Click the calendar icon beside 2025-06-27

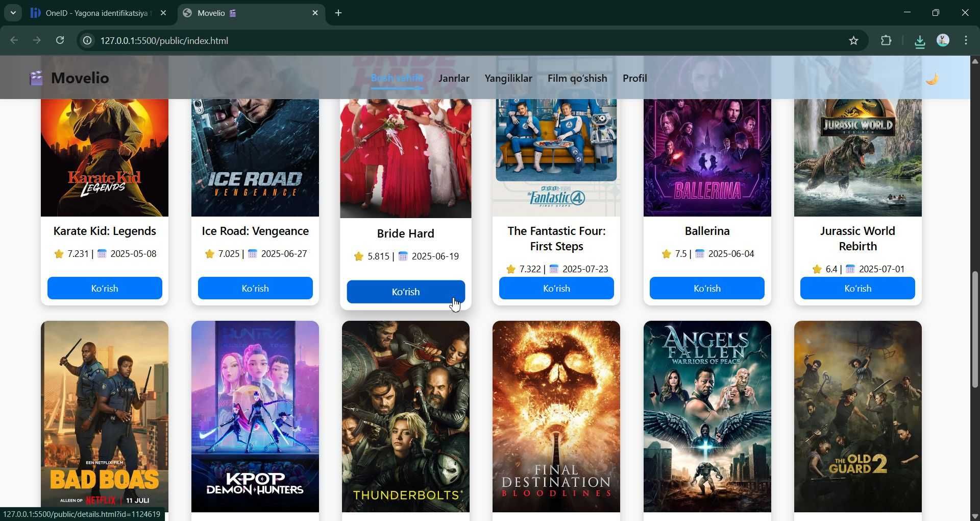252,254
